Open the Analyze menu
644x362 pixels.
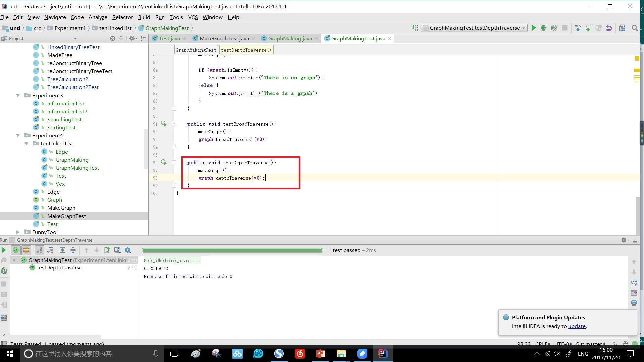click(x=98, y=17)
